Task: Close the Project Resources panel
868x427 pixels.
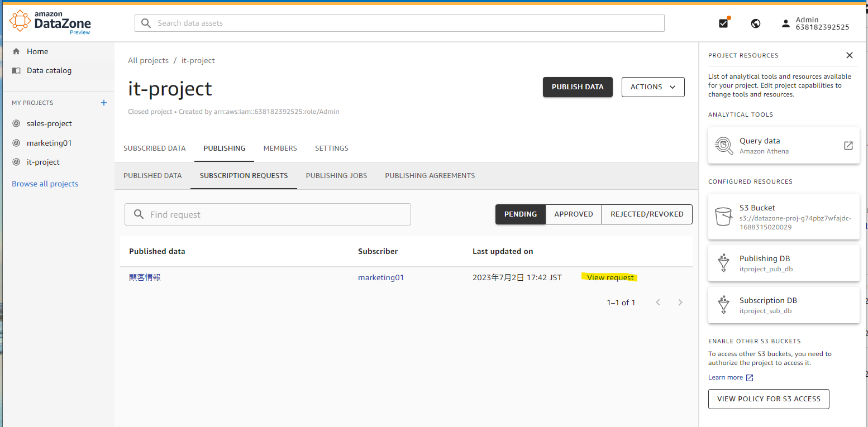Action: click(x=850, y=55)
